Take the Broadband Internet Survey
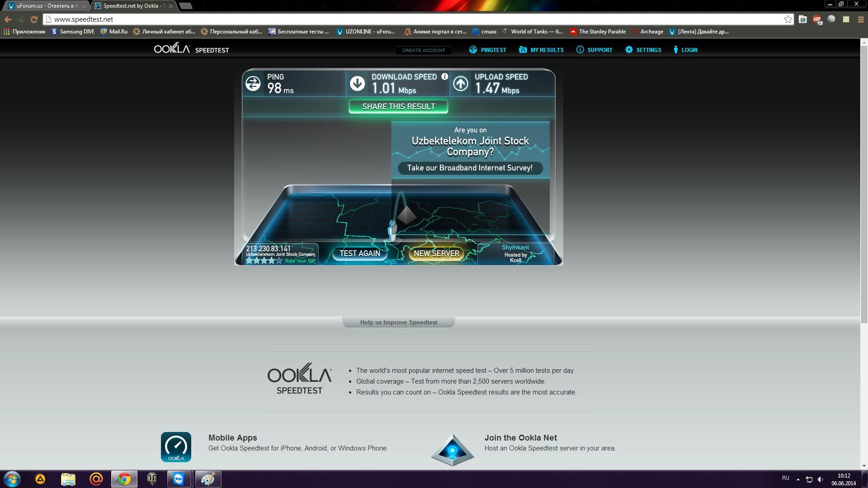868x488 pixels. (x=470, y=168)
